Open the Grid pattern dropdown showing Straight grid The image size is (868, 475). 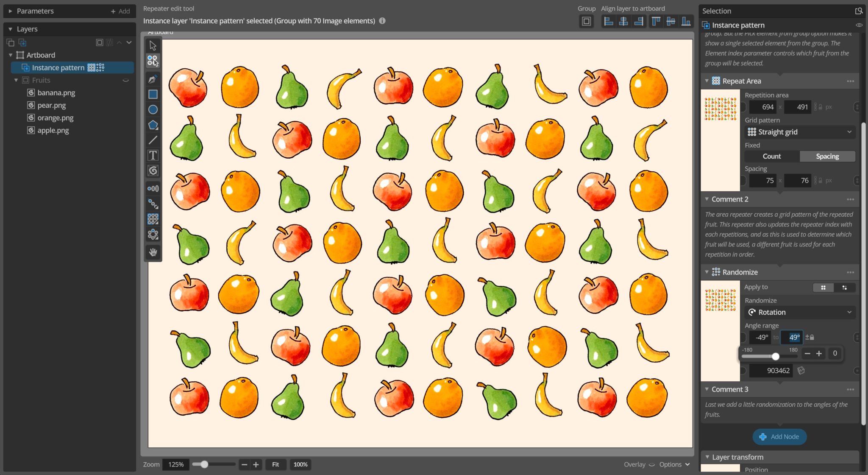799,132
